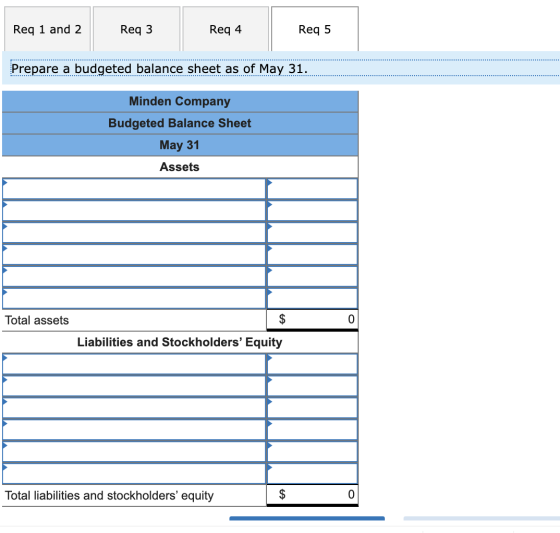Click fourth liabilities amount input field
Screen dimensions: 560x533
pos(312,430)
